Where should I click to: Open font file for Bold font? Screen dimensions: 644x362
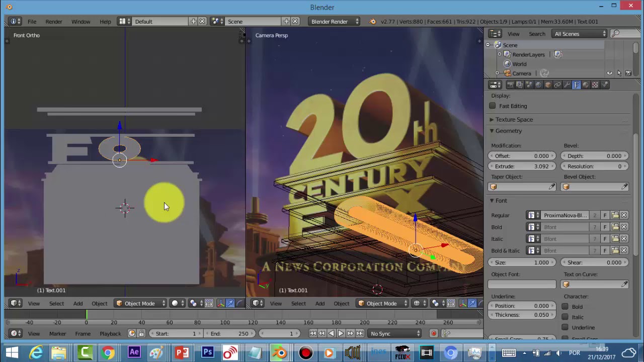point(615,227)
